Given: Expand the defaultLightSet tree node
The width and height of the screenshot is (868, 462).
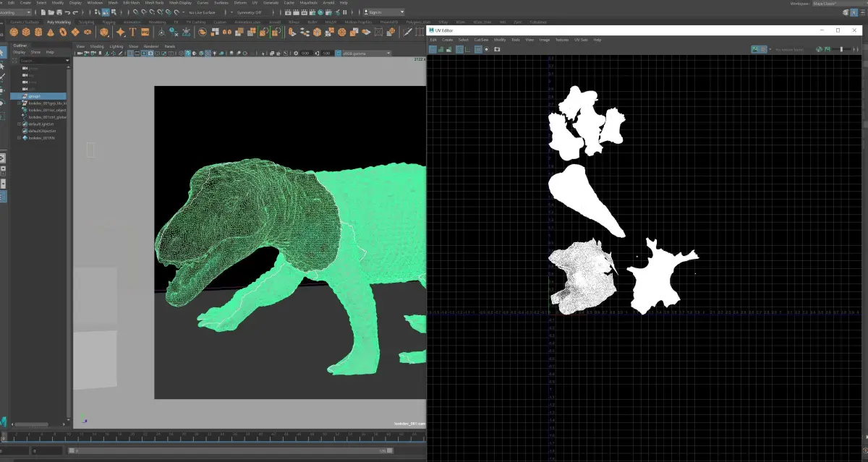Looking at the screenshot, I should pyautogui.click(x=19, y=124).
